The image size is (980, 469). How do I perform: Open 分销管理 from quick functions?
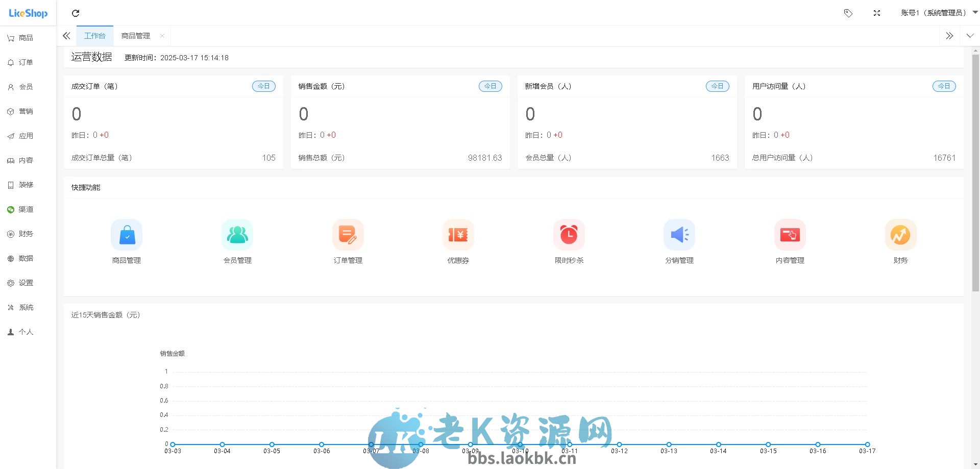pyautogui.click(x=679, y=235)
